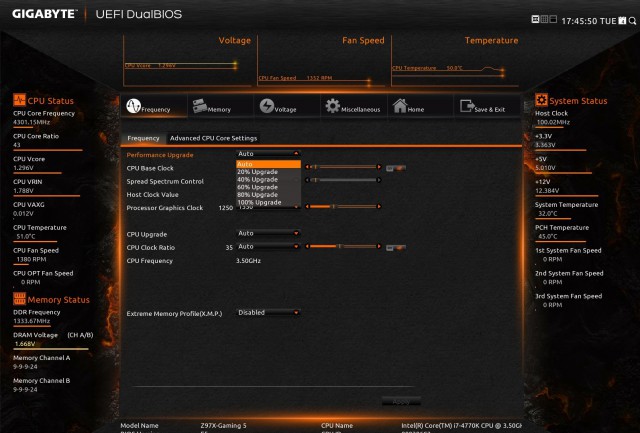Click the calendar icon beside the time
The height and width of the screenshot is (433, 640).
pos(622,20)
